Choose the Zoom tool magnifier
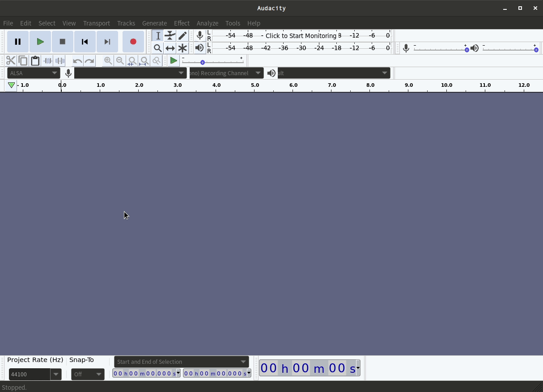The height and width of the screenshot is (392, 543). pyautogui.click(x=157, y=48)
